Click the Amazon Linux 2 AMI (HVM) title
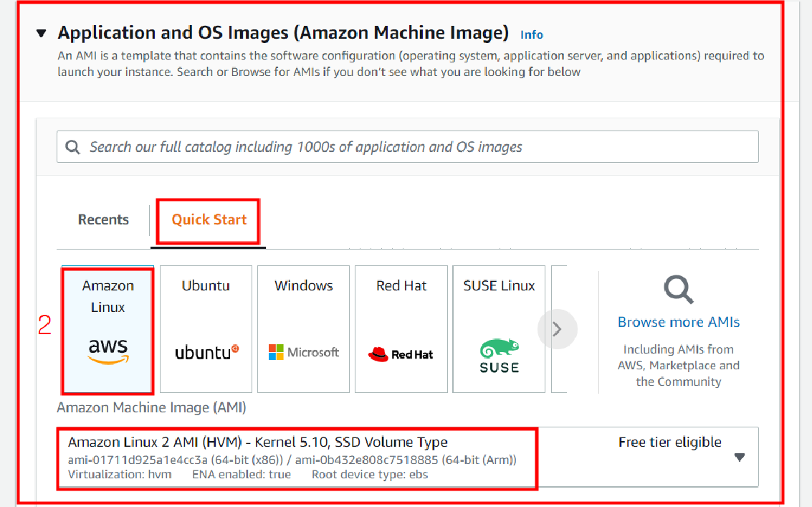The width and height of the screenshot is (812, 507). pyautogui.click(x=258, y=442)
